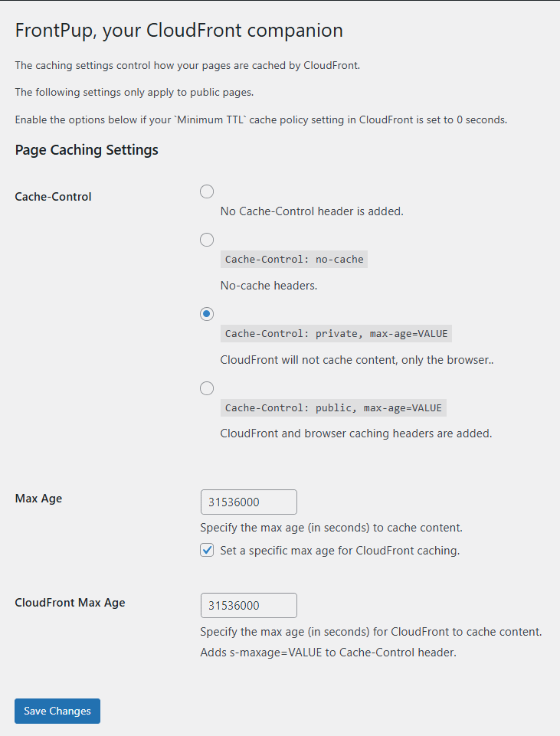The height and width of the screenshot is (736, 560).
Task: Click the "Set a specific max age" checkbox label
Action: tap(339, 551)
